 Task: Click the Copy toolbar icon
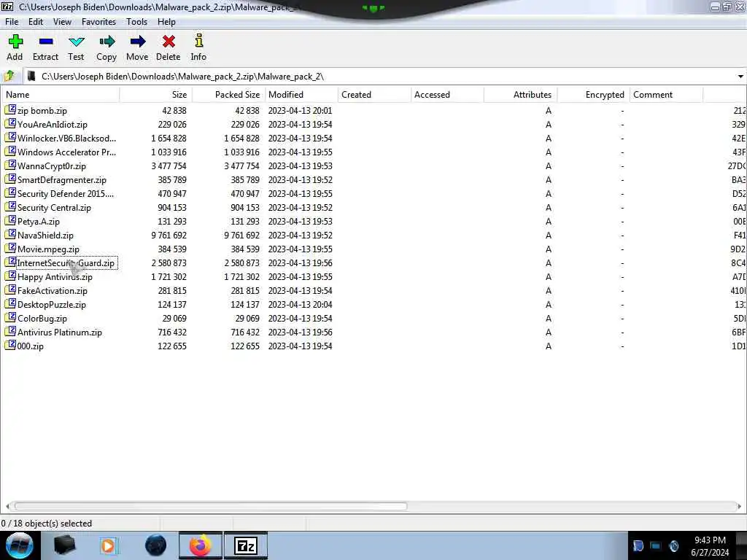pyautogui.click(x=107, y=42)
